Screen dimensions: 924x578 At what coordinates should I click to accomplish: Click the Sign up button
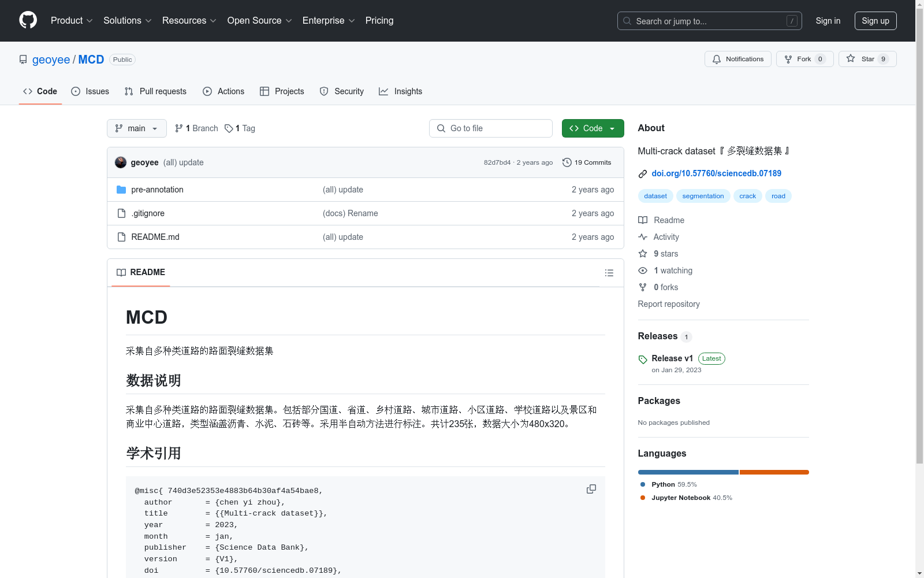(x=875, y=21)
